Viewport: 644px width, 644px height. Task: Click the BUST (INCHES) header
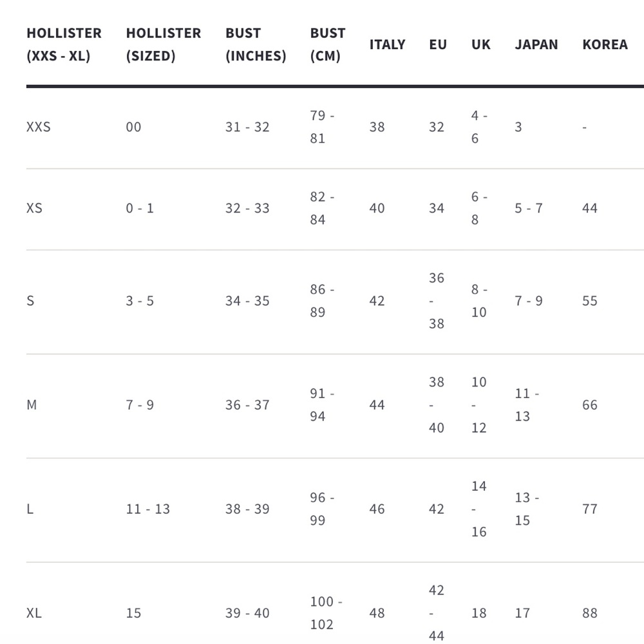pyautogui.click(x=256, y=44)
